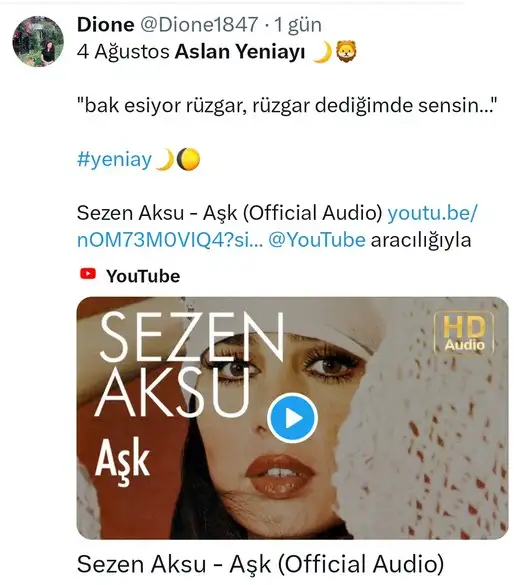525x585 pixels.
Task: Click the crescent emoji next to #yeniay
Action: click(165, 160)
